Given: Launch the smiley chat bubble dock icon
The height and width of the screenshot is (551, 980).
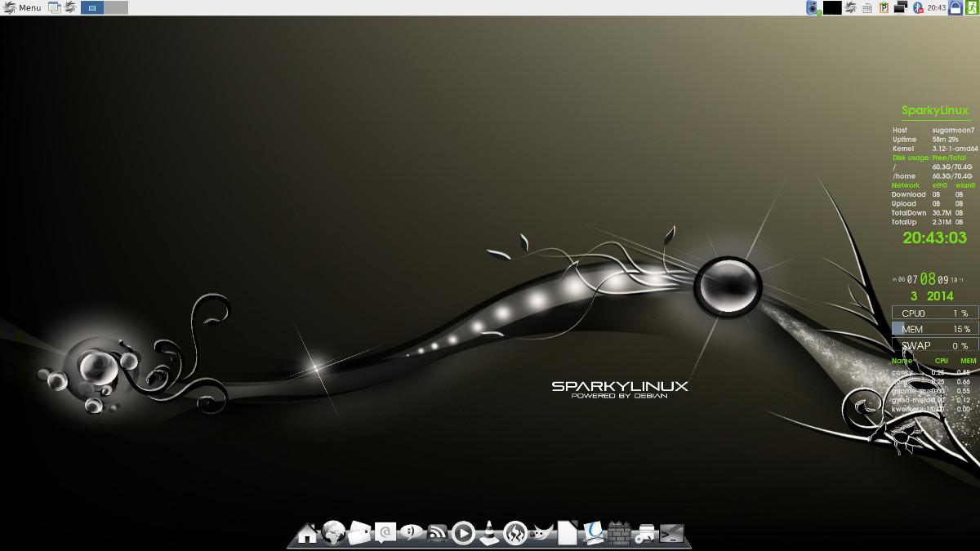Looking at the screenshot, I should click(411, 533).
